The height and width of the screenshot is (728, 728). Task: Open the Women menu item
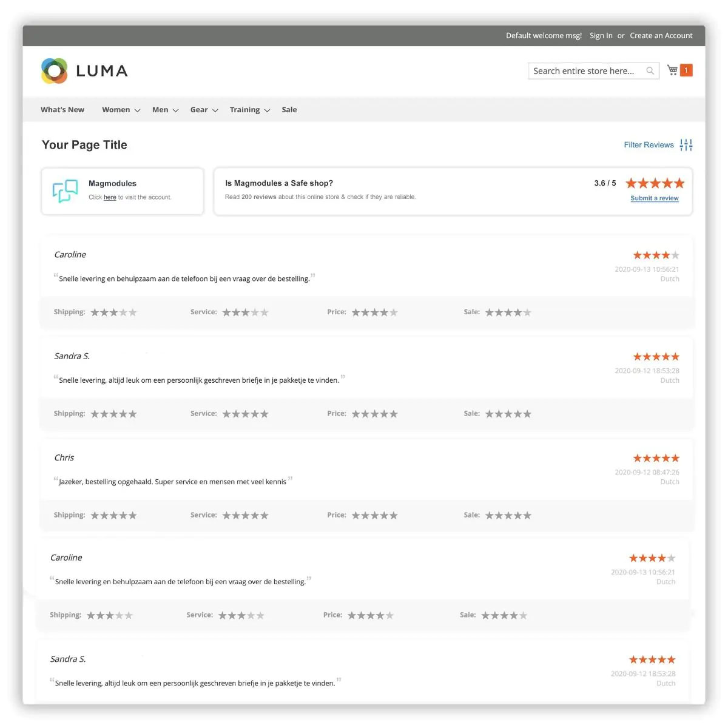pos(116,110)
